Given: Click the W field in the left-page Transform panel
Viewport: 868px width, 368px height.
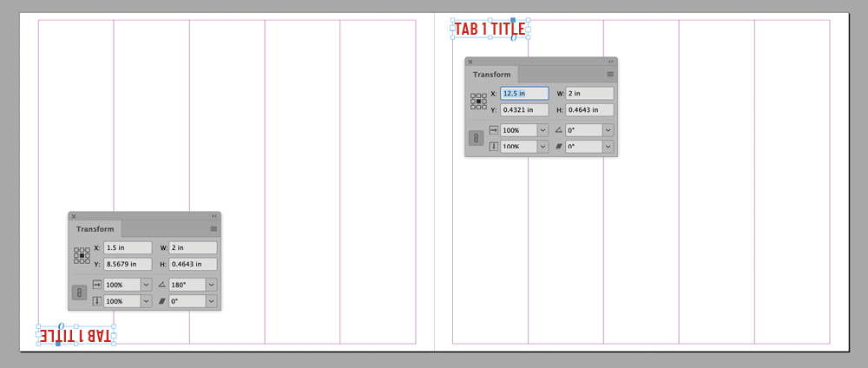Looking at the screenshot, I should [x=193, y=247].
